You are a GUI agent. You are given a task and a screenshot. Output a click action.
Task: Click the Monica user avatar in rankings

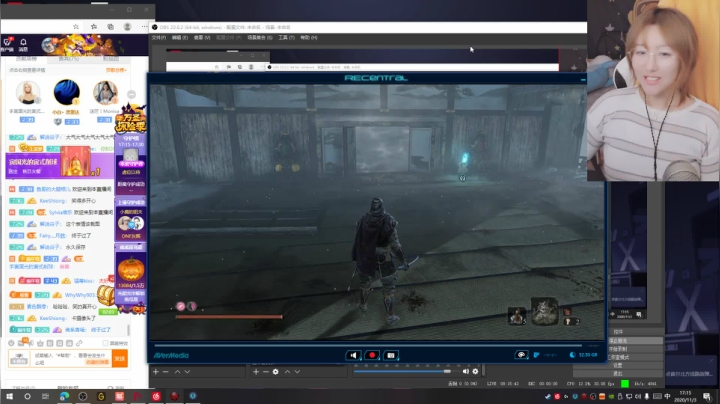[105, 93]
